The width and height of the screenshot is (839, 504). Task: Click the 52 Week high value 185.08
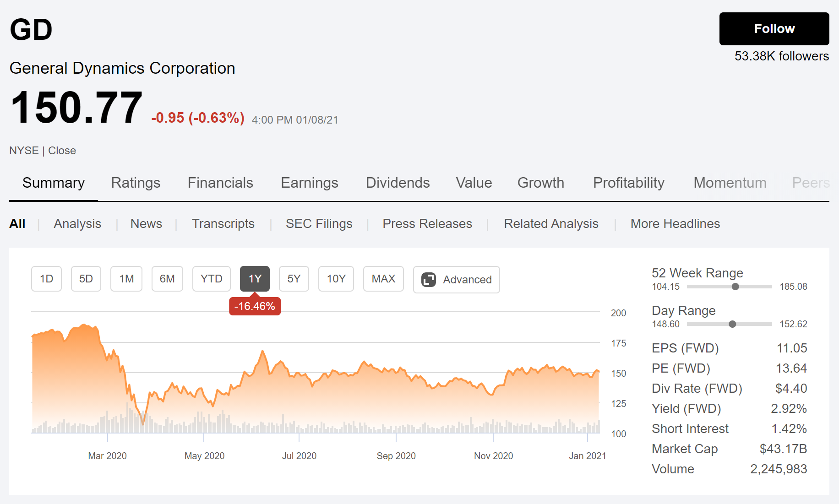pyautogui.click(x=793, y=287)
